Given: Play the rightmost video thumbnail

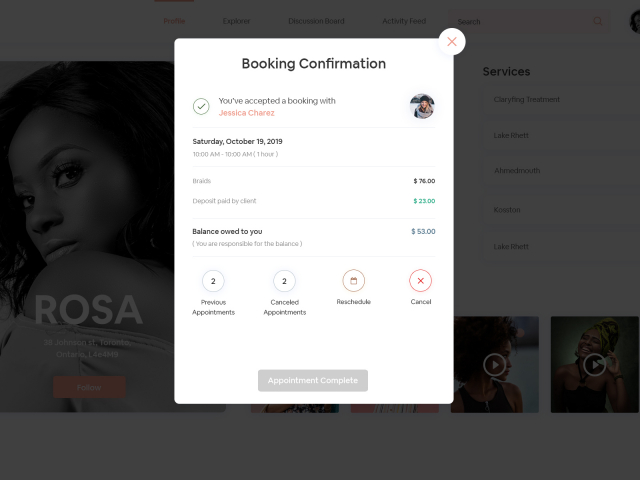Looking at the screenshot, I should 594,364.
